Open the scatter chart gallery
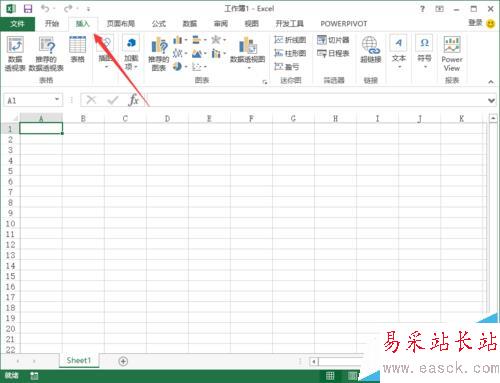The width and height of the screenshot is (500, 383). pos(199,67)
